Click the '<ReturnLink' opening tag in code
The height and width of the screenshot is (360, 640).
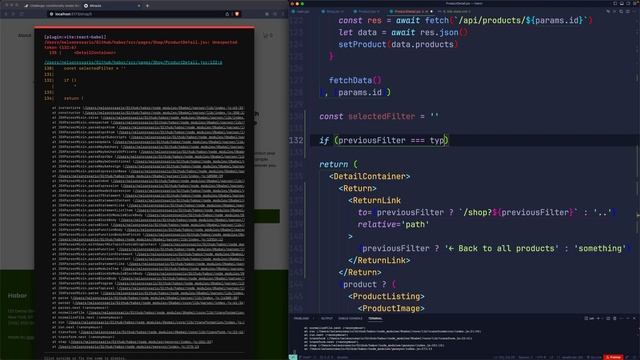(x=374, y=200)
